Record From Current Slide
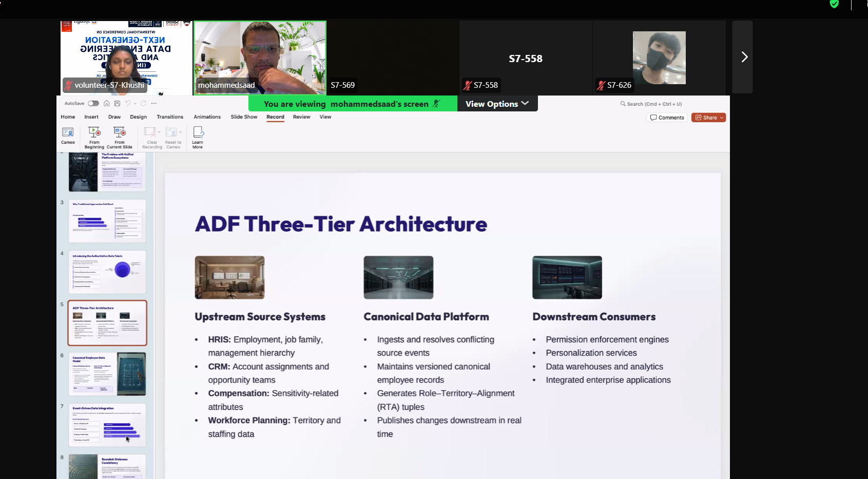Viewport: 868px width, 479px height. click(x=120, y=138)
